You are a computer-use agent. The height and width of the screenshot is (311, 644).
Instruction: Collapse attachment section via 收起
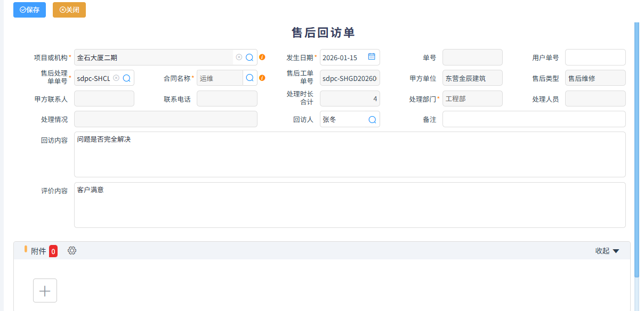[607, 251]
